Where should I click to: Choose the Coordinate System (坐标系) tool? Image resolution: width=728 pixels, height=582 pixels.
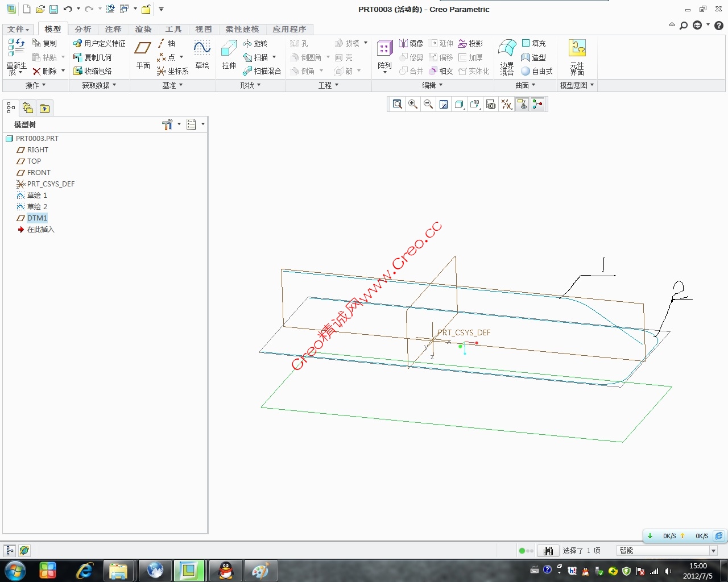tap(172, 71)
